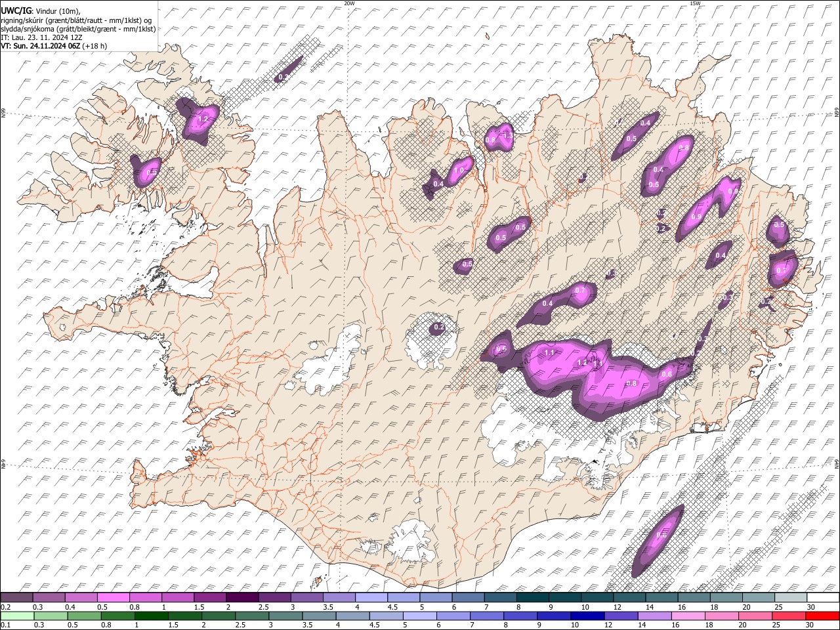The image size is (840, 630).
Task: Pick the dark teal swatch between 8 and 9
Action: tap(532, 598)
